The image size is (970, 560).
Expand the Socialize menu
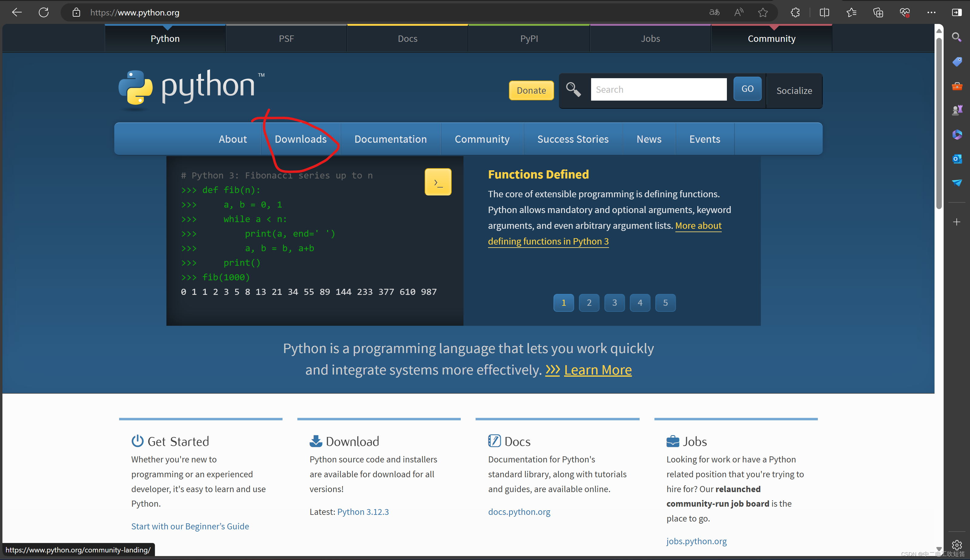pos(794,91)
